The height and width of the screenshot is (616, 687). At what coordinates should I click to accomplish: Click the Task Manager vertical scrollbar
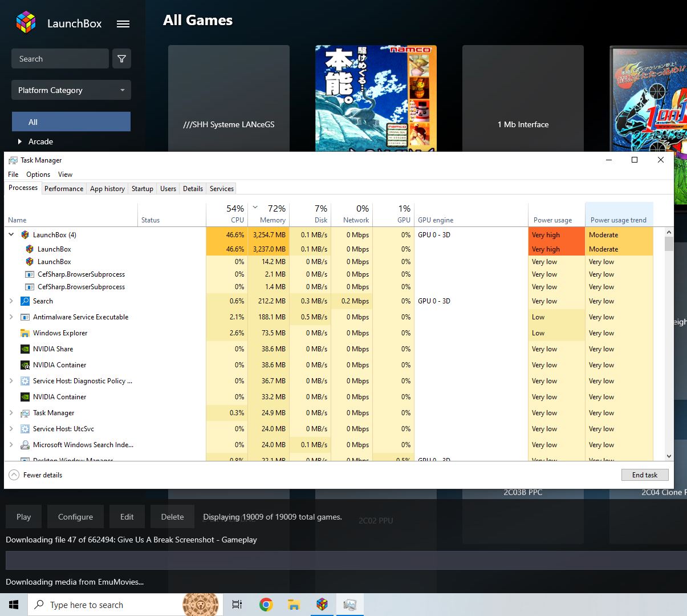point(669,344)
